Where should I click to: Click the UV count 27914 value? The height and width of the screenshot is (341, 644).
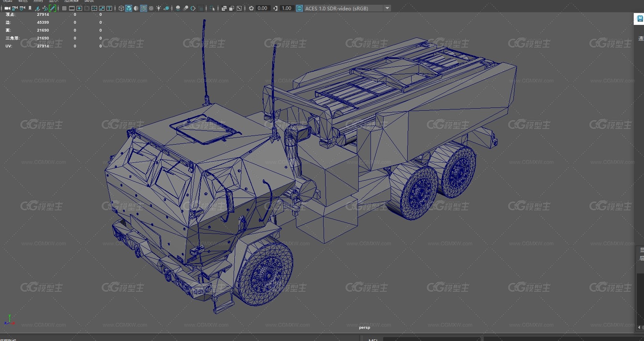pos(43,46)
